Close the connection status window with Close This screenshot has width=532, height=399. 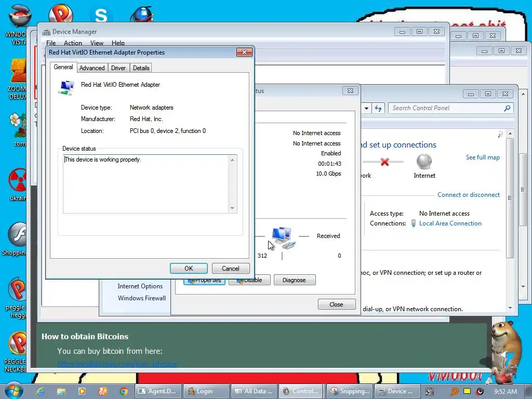pyautogui.click(x=337, y=304)
